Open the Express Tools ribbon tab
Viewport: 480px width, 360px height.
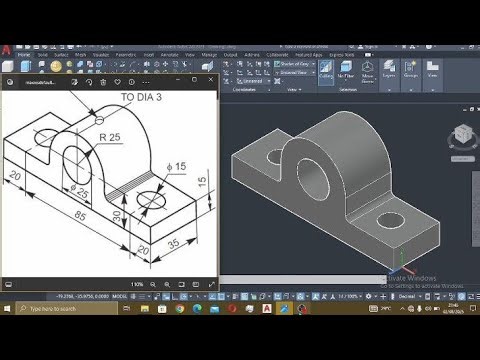tap(342, 55)
